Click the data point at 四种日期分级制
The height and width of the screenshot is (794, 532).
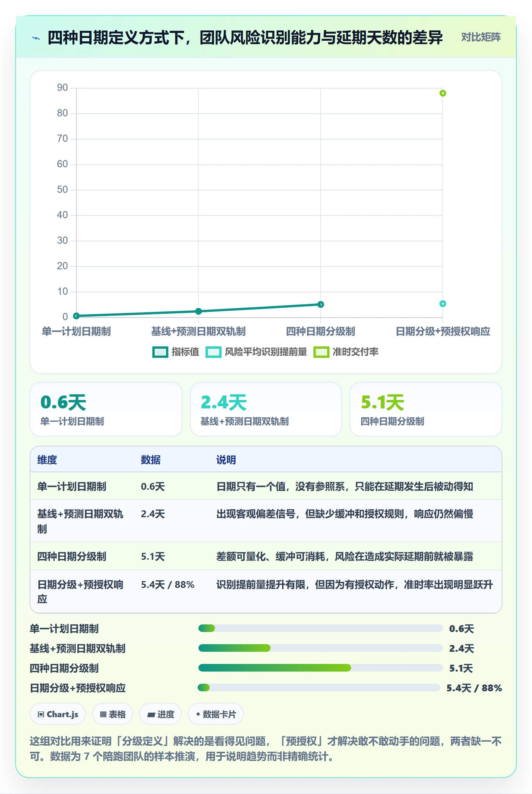click(x=321, y=304)
